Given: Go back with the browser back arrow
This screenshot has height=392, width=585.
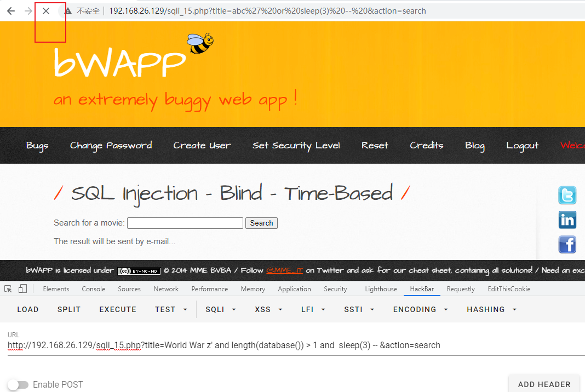Looking at the screenshot, I should tap(11, 11).
